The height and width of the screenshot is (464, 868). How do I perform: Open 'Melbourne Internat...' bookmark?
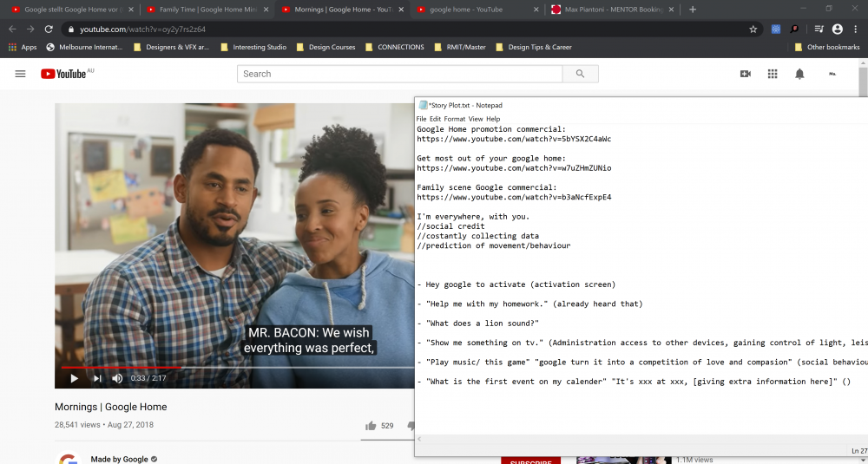tap(85, 47)
